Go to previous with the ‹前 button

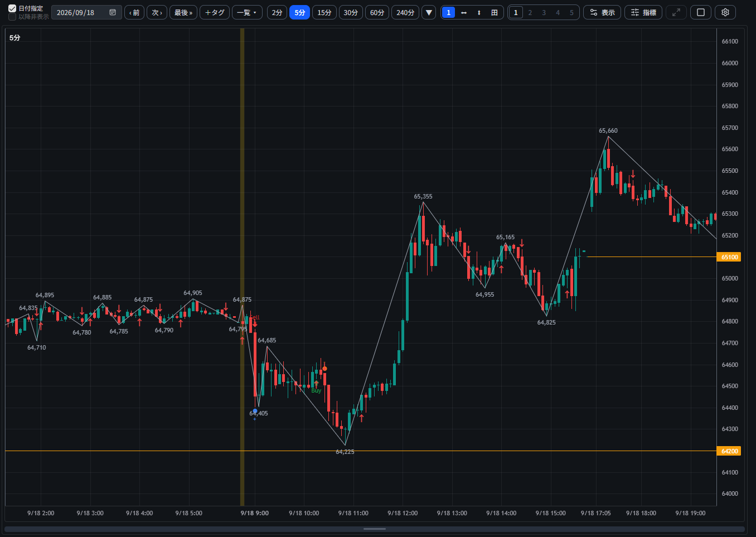tap(134, 12)
